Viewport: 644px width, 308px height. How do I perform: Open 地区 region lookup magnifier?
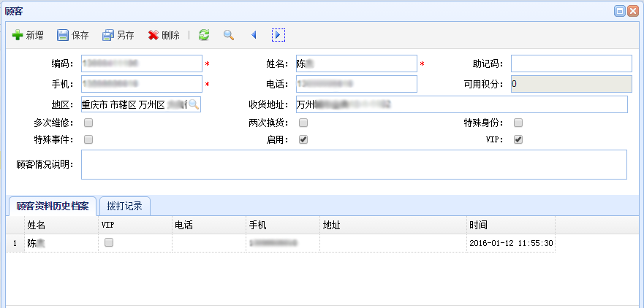(194, 105)
